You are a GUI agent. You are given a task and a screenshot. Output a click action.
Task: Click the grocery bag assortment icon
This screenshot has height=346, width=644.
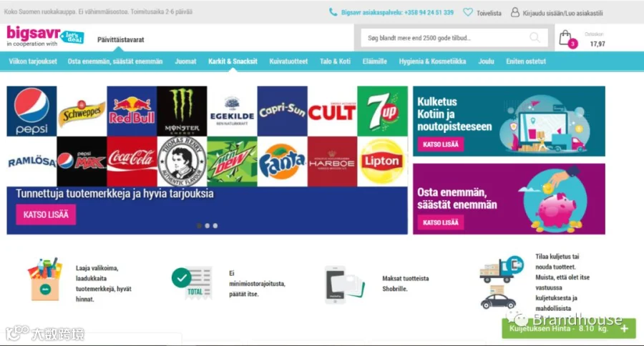point(45,280)
